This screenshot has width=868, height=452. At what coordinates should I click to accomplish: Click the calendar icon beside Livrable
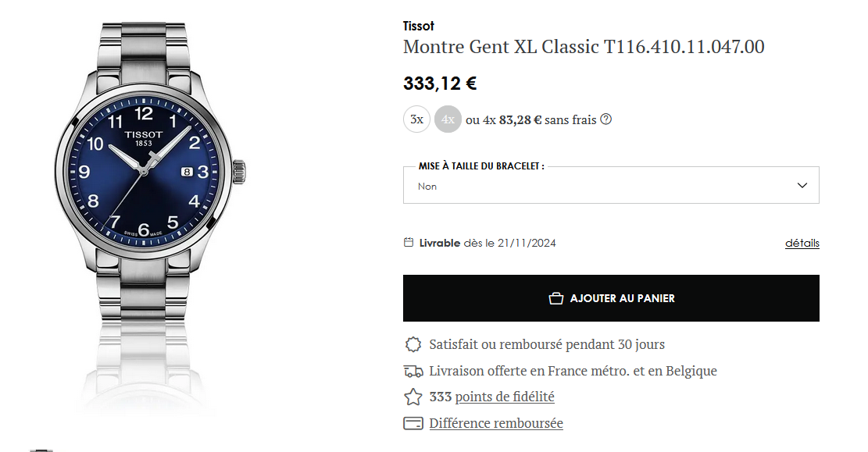tap(409, 242)
